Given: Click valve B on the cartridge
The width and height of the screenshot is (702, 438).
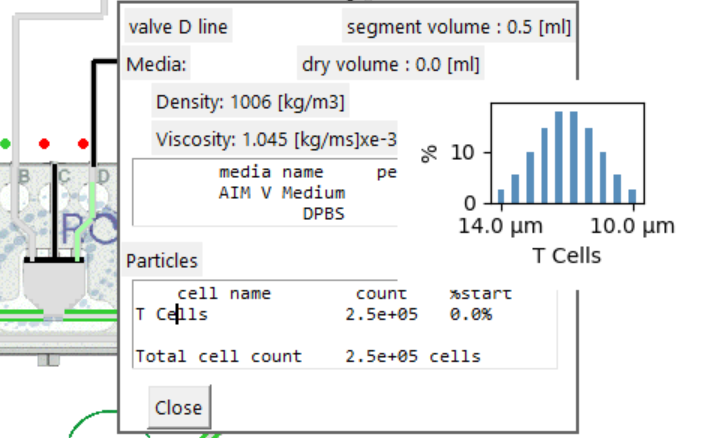Looking at the screenshot, I should (x=24, y=178).
